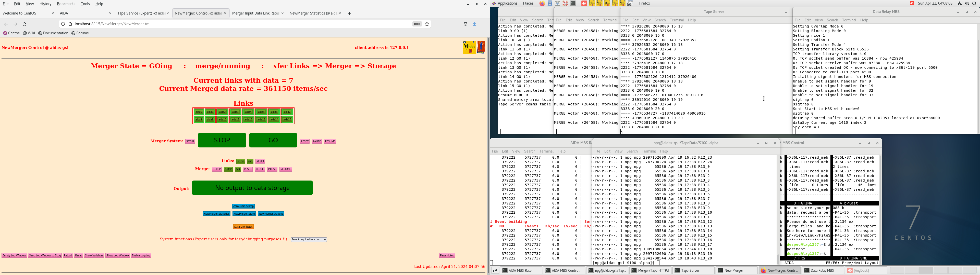The width and height of the screenshot is (980, 275).
Task: Click the 80% zoom level indicator
Action: pos(417,24)
